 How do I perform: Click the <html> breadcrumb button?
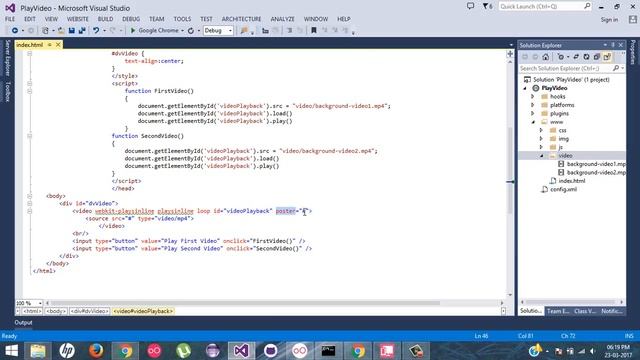pos(32,311)
